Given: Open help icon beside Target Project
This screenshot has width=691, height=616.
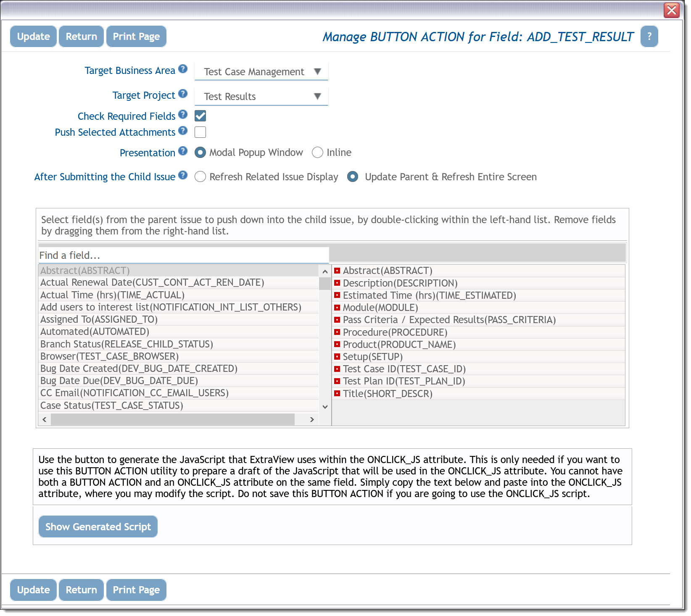Looking at the screenshot, I should coord(182,94).
